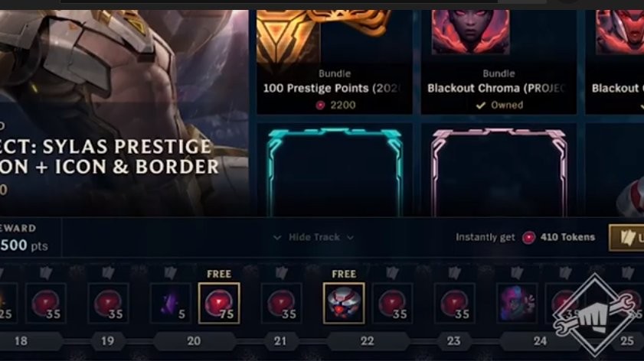Viewport: 644px width, 361px height.
Task: Select the free 75 token reward at level 20
Action: 219,303
